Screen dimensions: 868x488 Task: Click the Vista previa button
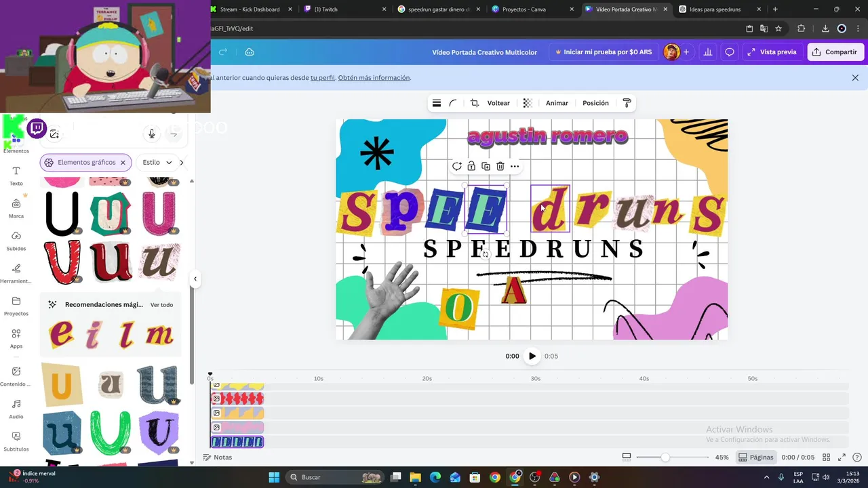point(772,52)
